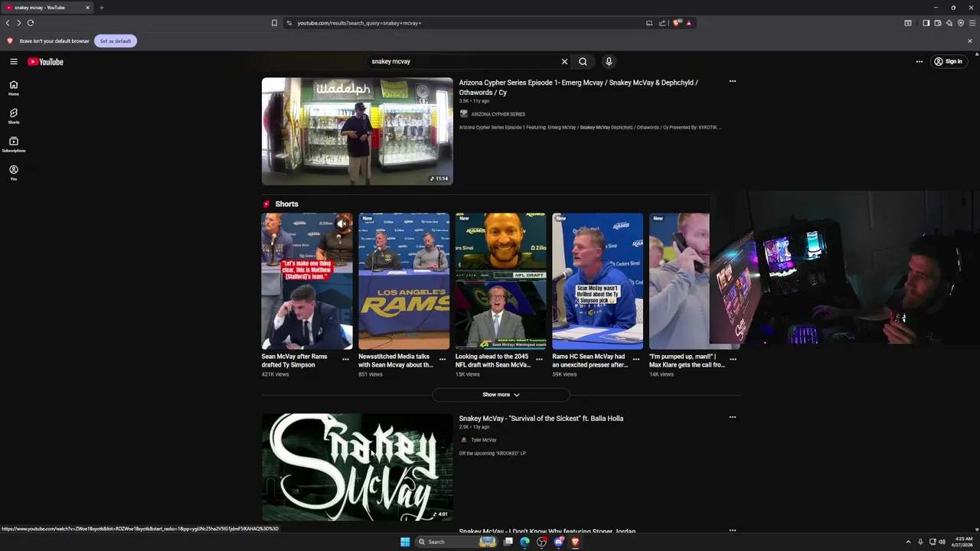
Task: Click the Windows taskbar Search box
Action: point(457,542)
